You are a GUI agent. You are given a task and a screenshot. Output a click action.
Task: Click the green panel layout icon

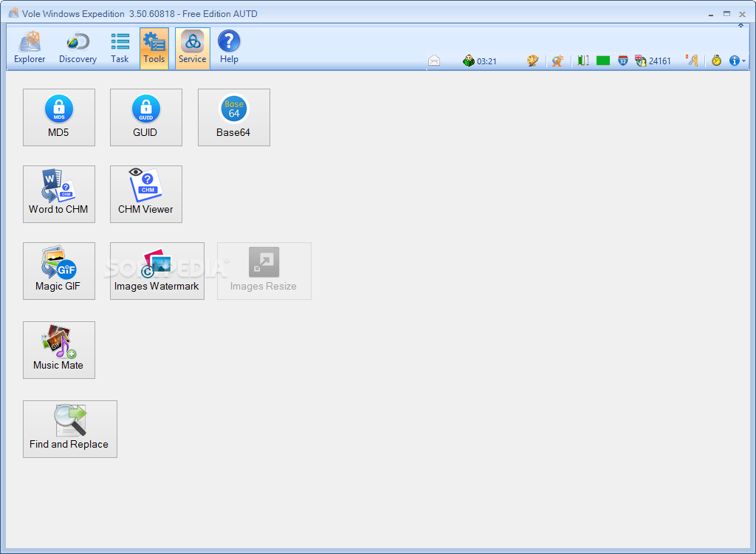click(x=583, y=61)
